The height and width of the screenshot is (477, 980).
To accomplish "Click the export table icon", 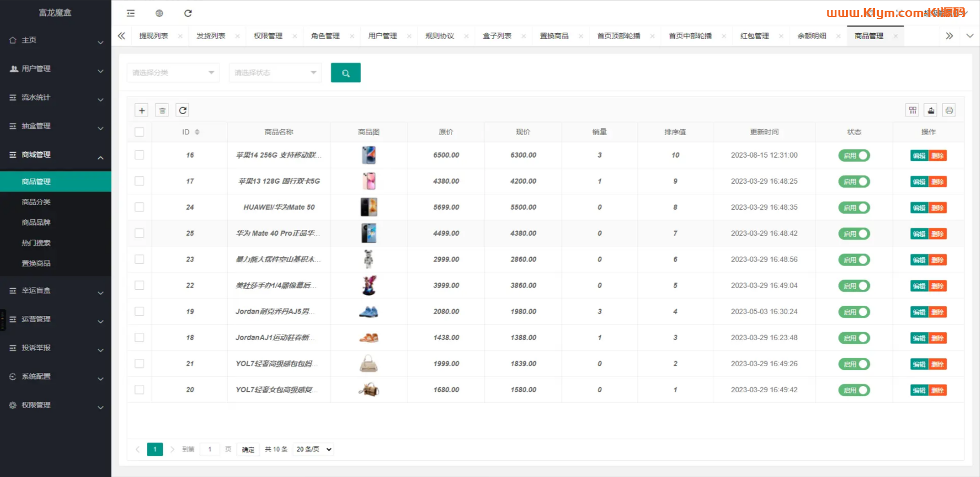I will pyautogui.click(x=931, y=111).
